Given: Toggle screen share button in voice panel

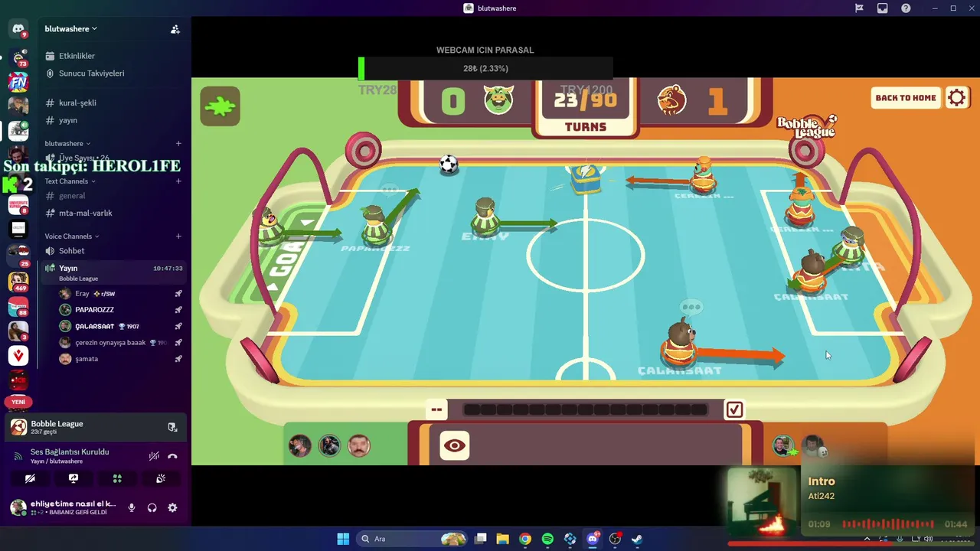Looking at the screenshot, I should point(73,478).
